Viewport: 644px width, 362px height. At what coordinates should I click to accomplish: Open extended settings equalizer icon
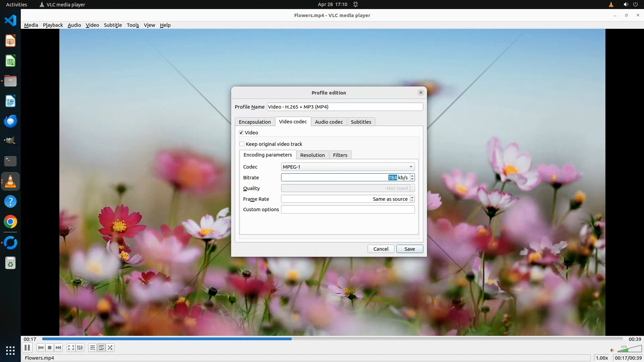point(80,348)
